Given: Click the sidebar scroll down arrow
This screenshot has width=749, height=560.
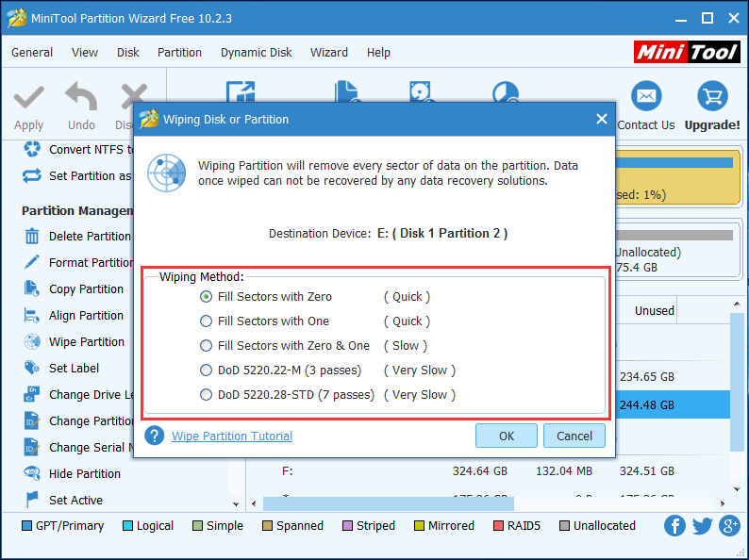Looking at the screenshot, I should tap(236, 503).
